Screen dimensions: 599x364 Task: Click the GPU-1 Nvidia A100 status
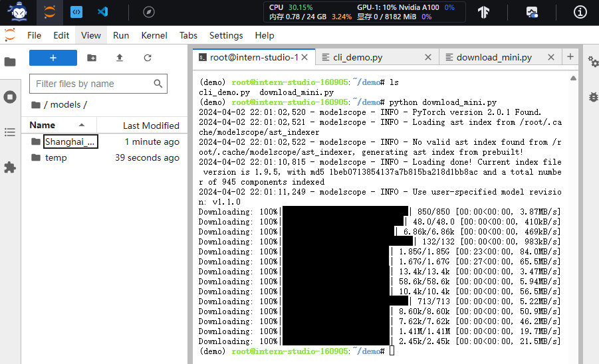pos(406,7)
